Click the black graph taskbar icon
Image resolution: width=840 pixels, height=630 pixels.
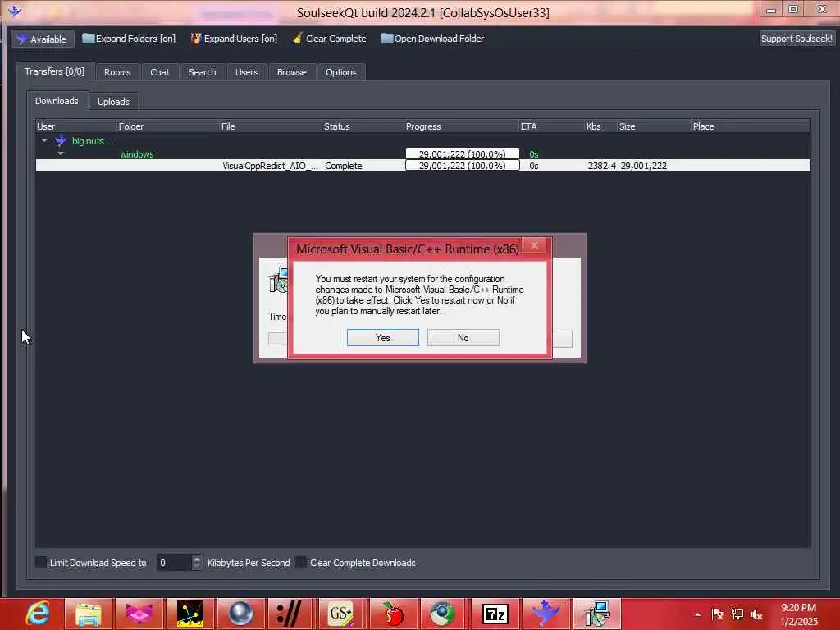click(x=190, y=614)
